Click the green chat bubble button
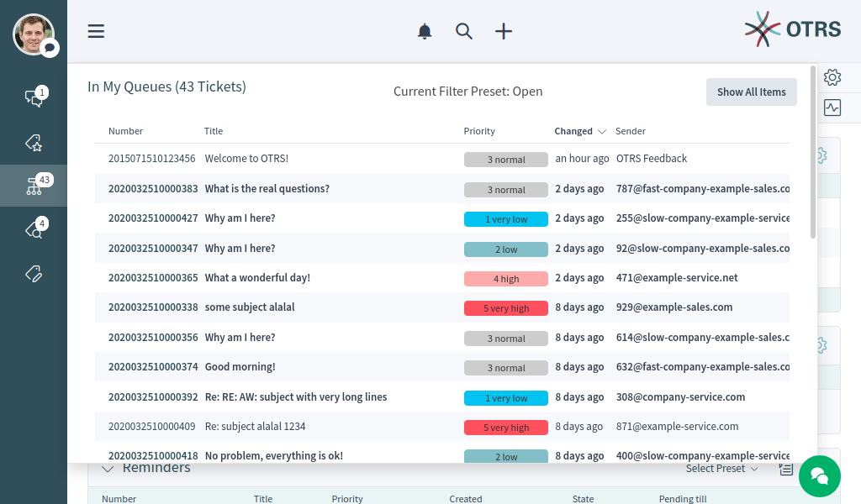This screenshot has height=504, width=861. point(819,476)
